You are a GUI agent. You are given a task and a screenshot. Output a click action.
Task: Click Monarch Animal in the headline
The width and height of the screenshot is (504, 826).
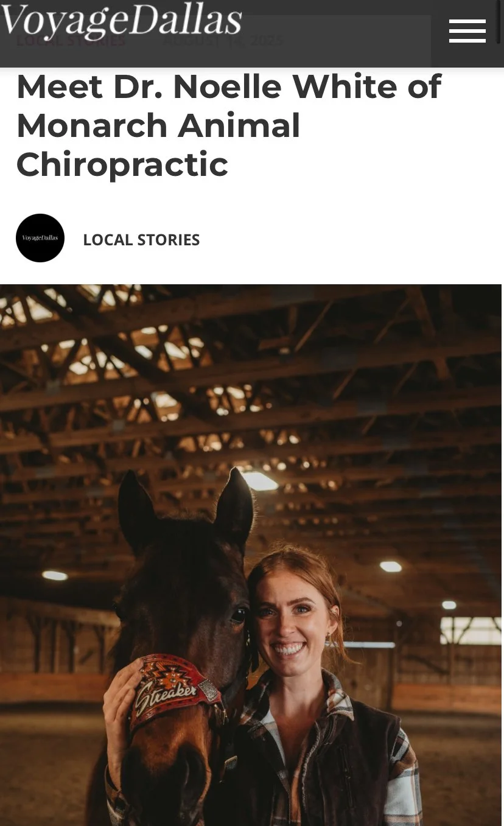tap(158, 125)
